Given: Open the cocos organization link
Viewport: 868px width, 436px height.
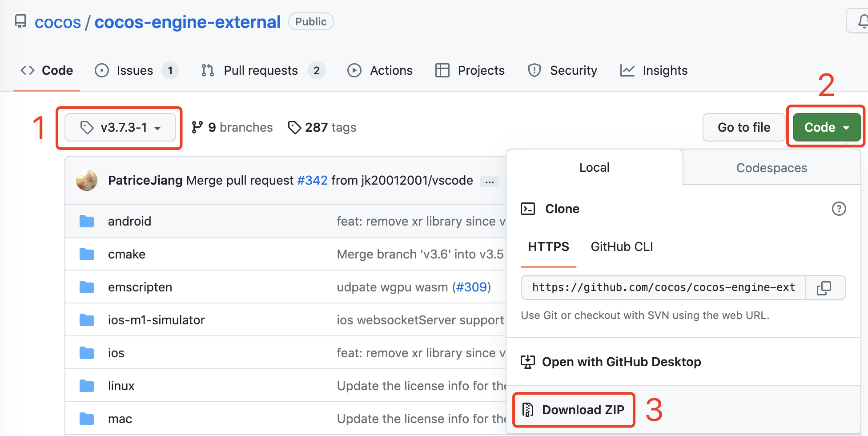Looking at the screenshot, I should [58, 22].
